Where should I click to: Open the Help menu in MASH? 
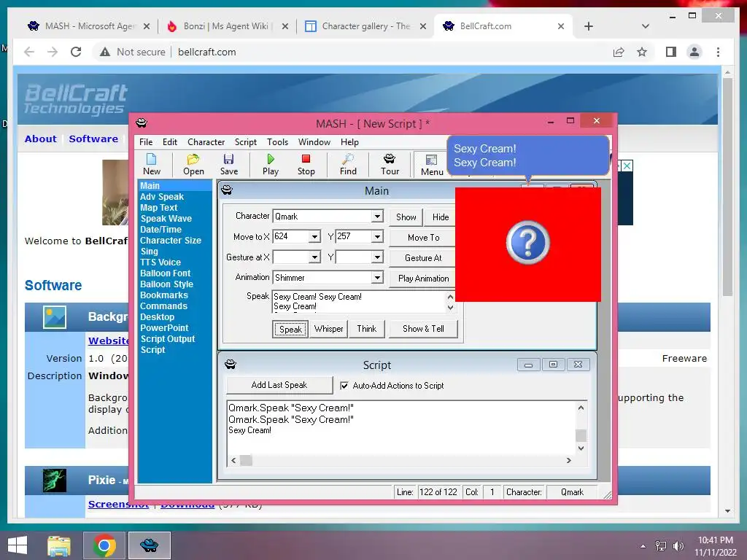coord(349,142)
